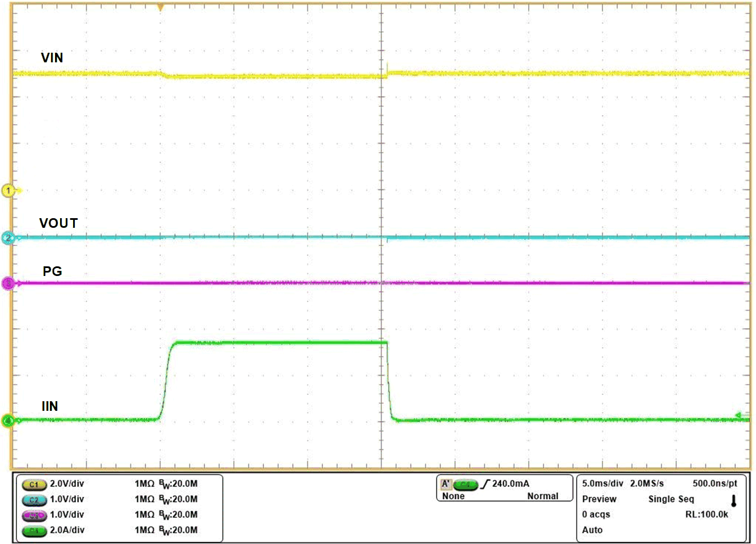Image resolution: width=756 pixels, height=544 pixels.
Task: Click the 240.0mA trigger level value
Action: tap(510, 484)
